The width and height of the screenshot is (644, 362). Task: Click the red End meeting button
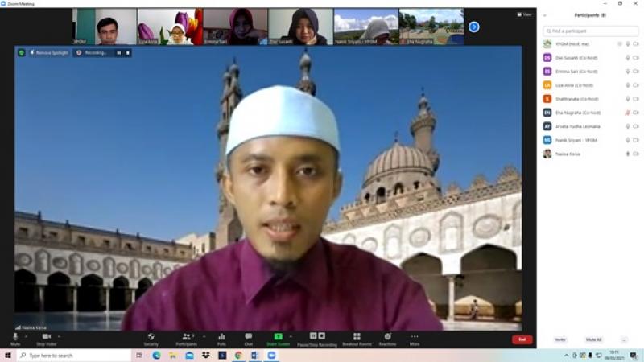coord(522,339)
